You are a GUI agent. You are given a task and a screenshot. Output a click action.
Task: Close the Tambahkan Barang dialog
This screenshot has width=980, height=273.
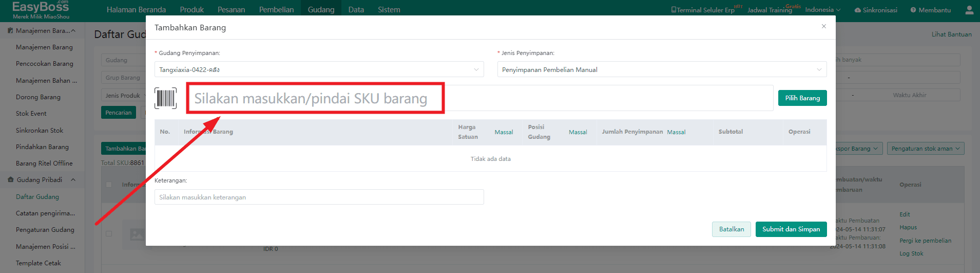[x=824, y=26]
